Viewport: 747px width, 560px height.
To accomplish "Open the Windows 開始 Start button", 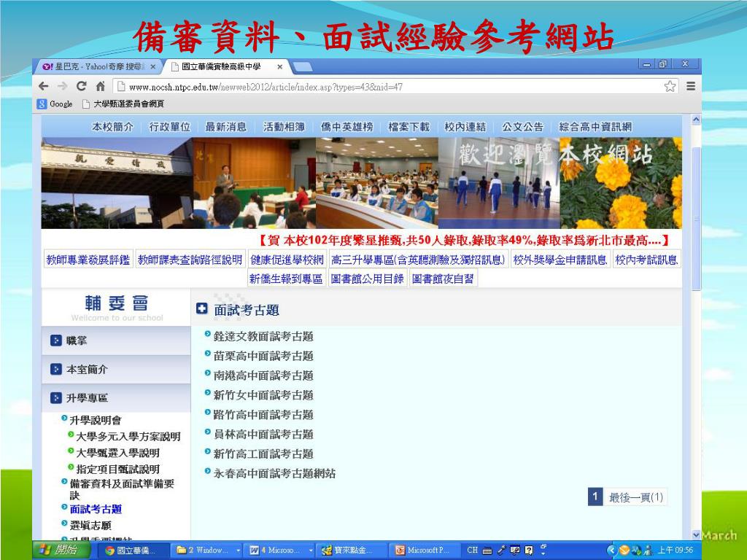I will pyautogui.click(x=61, y=550).
